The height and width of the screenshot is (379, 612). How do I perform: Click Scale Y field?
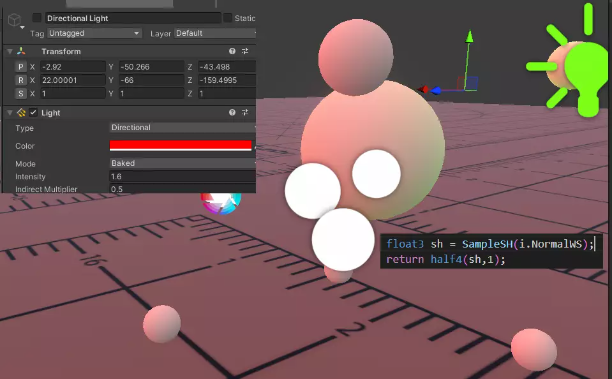coord(151,93)
